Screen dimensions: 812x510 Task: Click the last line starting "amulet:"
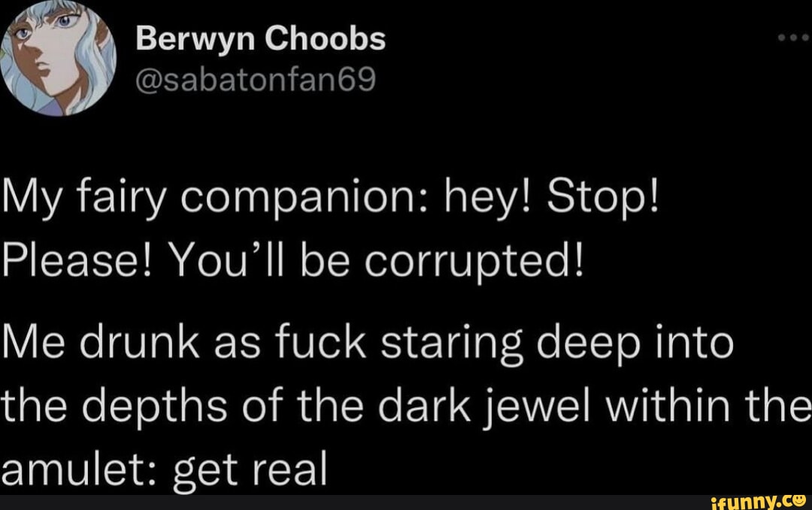click(164, 472)
